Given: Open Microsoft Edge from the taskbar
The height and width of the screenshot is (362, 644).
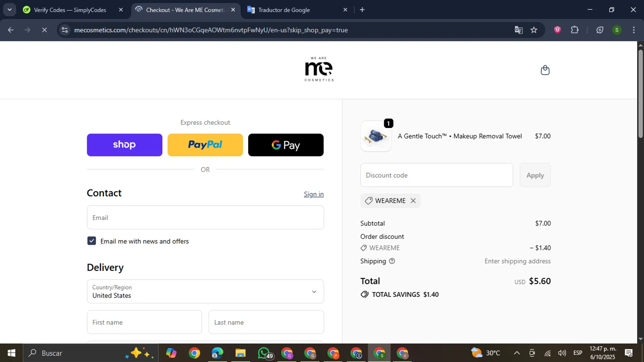Looking at the screenshot, I should tap(217, 353).
